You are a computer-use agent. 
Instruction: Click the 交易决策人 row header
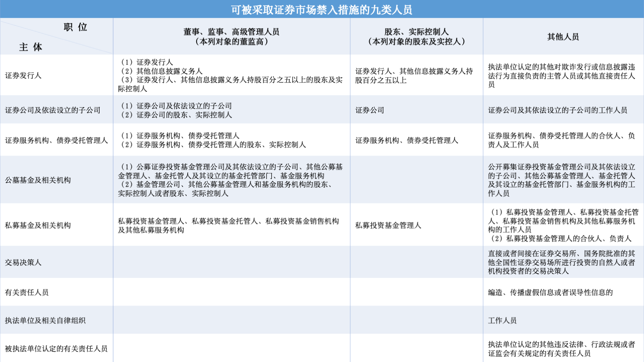pyautogui.click(x=23, y=262)
